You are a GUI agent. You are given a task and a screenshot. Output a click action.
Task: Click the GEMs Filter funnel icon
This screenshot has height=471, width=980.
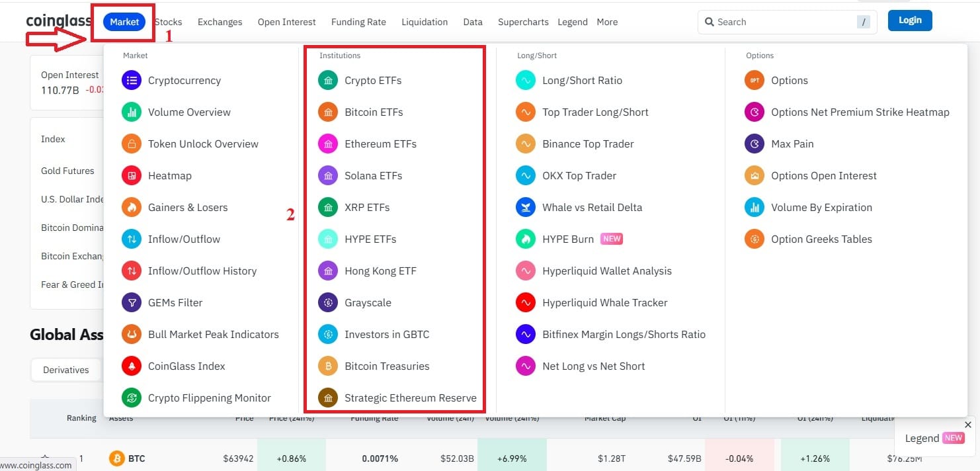(x=132, y=303)
